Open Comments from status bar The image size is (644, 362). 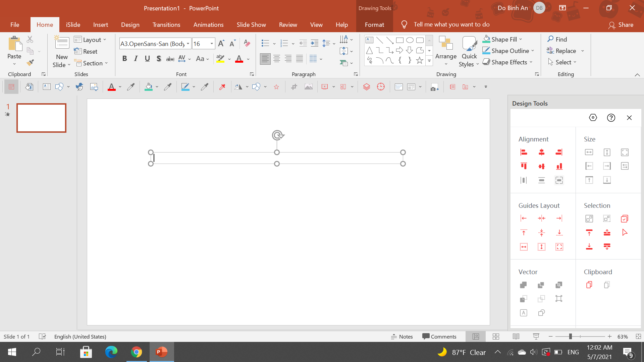tap(439, 337)
